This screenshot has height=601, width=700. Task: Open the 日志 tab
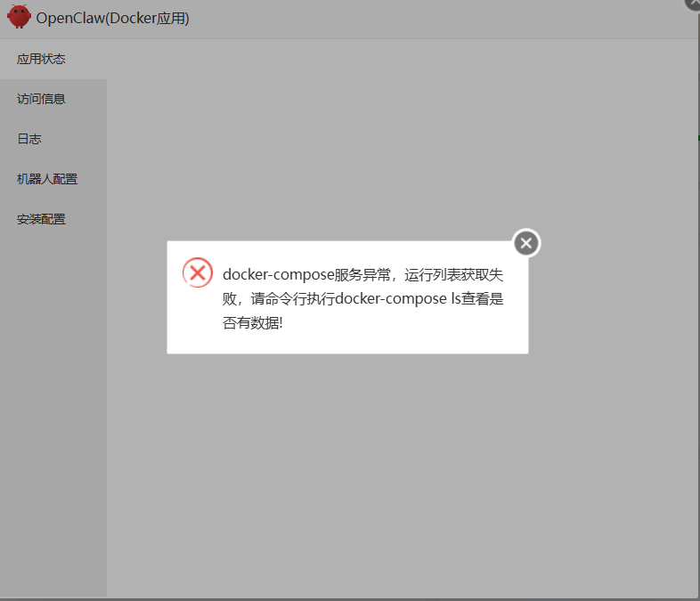click(53, 139)
